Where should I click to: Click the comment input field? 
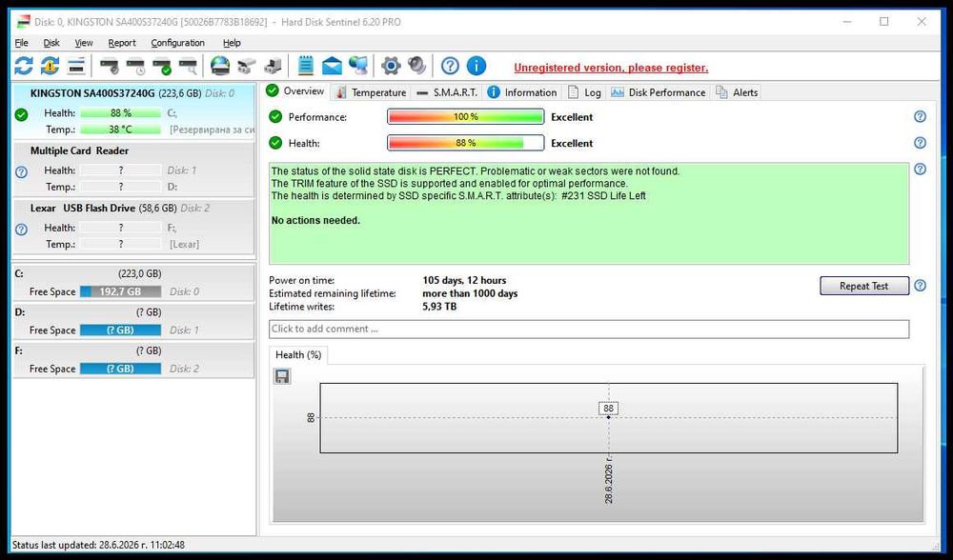[x=589, y=329]
